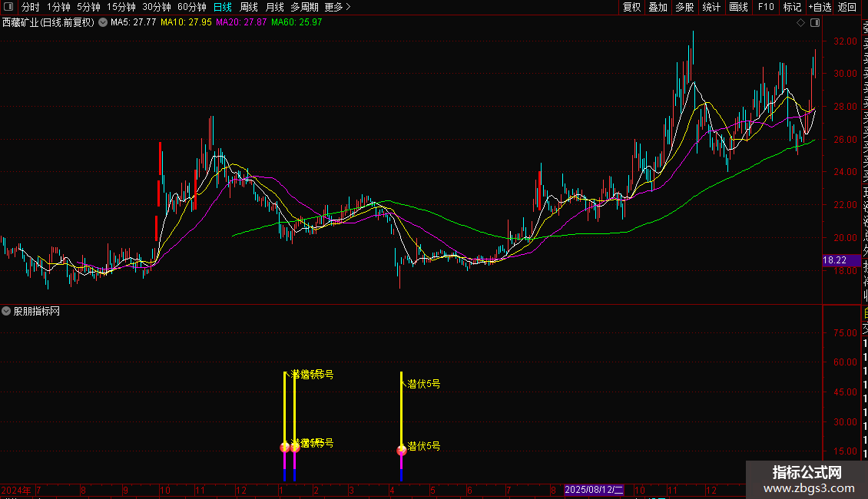Click the lower 潜伏5号 signal label in April
This screenshot has width=868, height=499.
coord(424,446)
